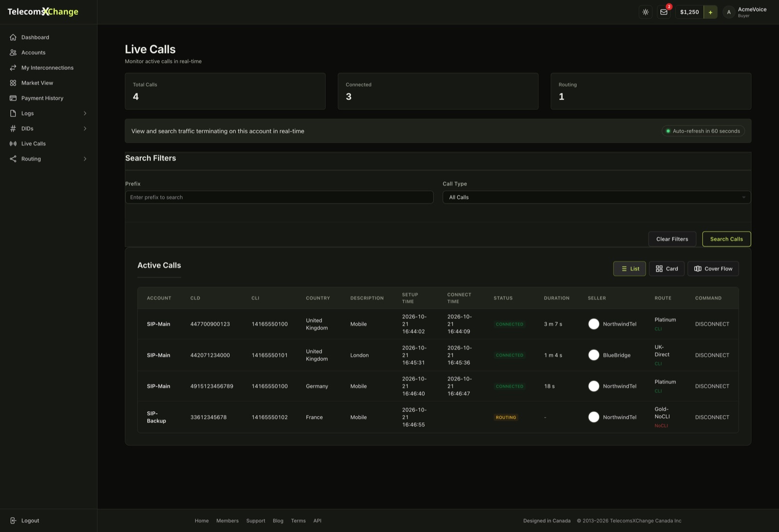Click the Live Calls broadcast icon
Screen dimensions: 779x532
tap(13, 144)
